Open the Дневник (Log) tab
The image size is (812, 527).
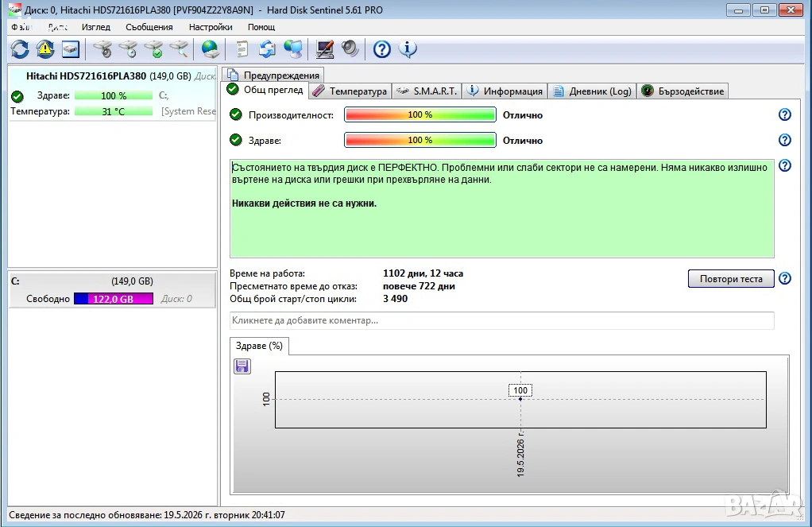pos(593,91)
